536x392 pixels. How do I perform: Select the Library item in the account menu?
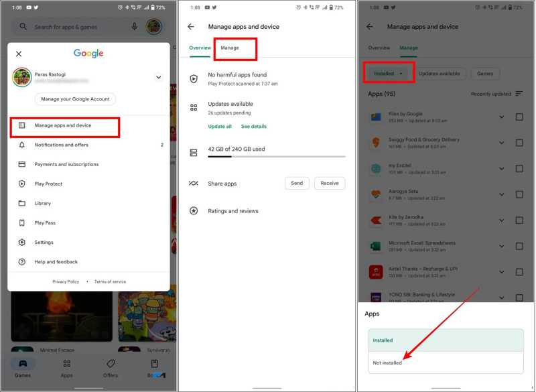(x=44, y=203)
